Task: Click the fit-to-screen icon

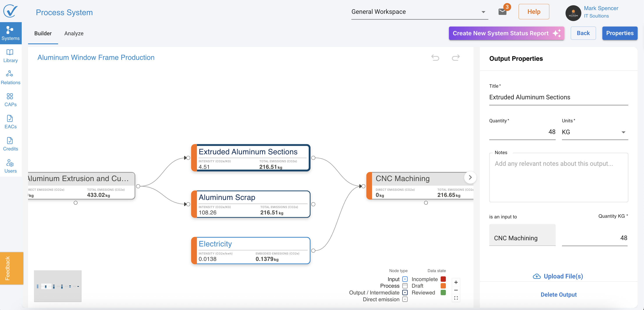Action: pos(456,298)
